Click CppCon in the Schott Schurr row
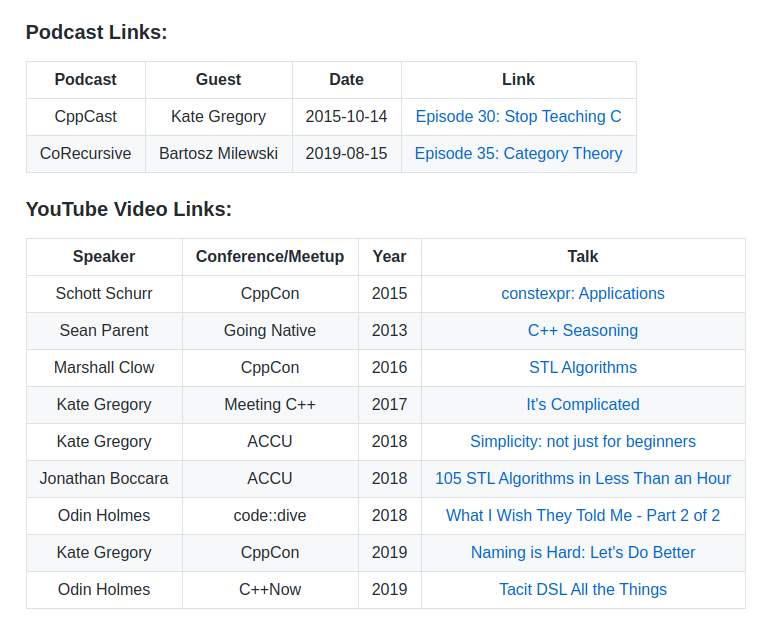This screenshot has height=629, width=776. click(270, 294)
